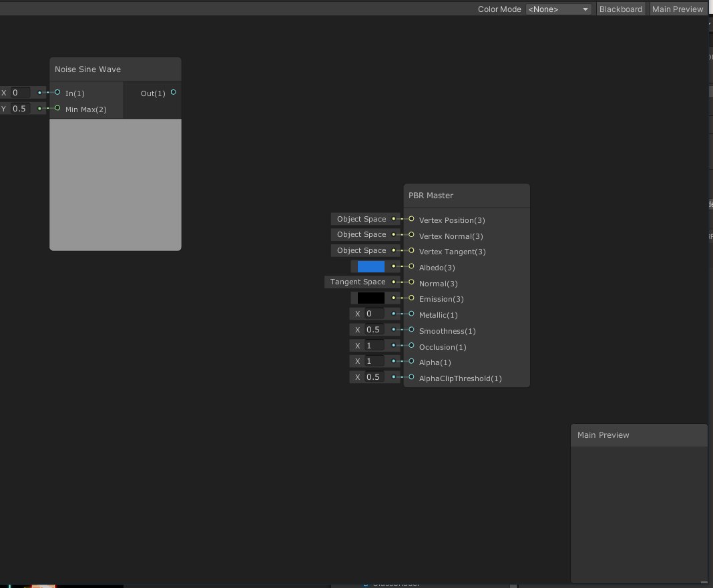
Task: Toggle the Blackboard panel button
Action: coord(621,9)
